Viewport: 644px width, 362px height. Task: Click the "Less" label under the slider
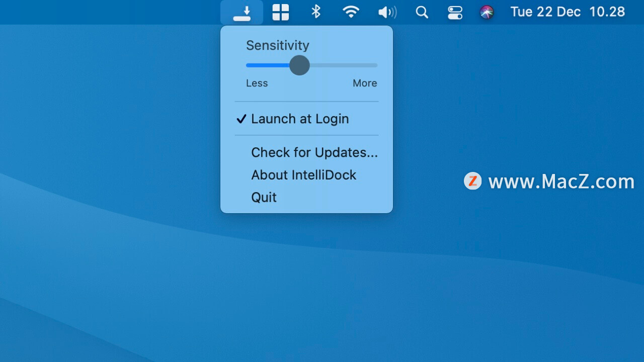pyautogui.click(x=257, y=83)
